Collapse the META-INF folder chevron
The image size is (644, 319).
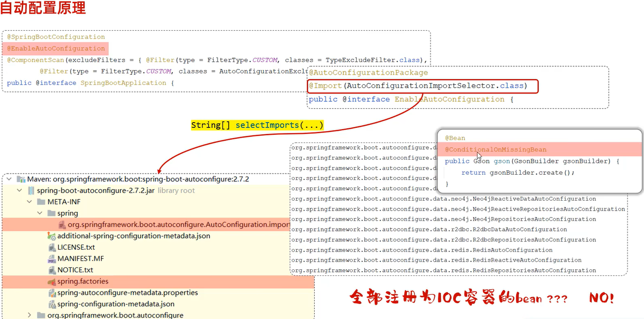30,202
